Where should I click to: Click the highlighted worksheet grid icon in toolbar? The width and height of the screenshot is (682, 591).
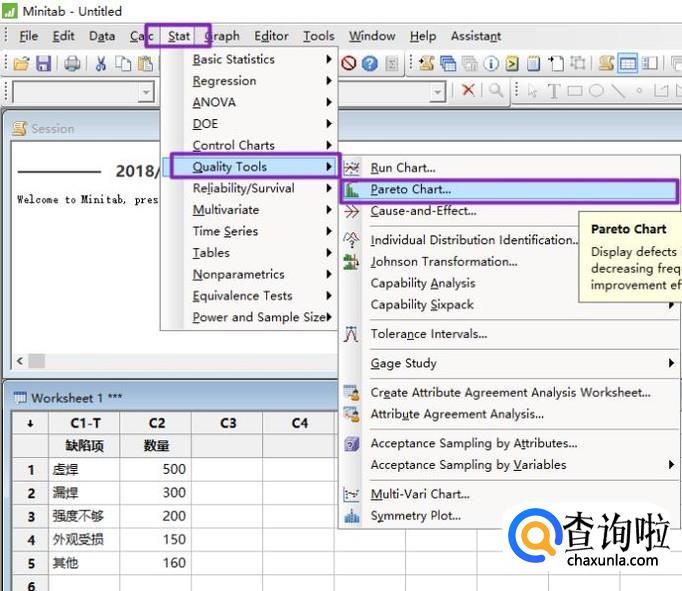coord(628,63)
